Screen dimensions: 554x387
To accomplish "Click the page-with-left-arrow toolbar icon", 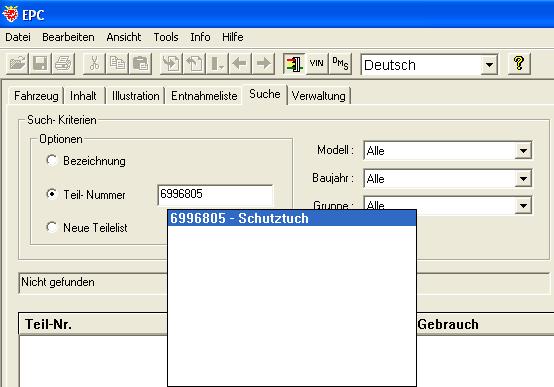I will (x=194, y=64).
